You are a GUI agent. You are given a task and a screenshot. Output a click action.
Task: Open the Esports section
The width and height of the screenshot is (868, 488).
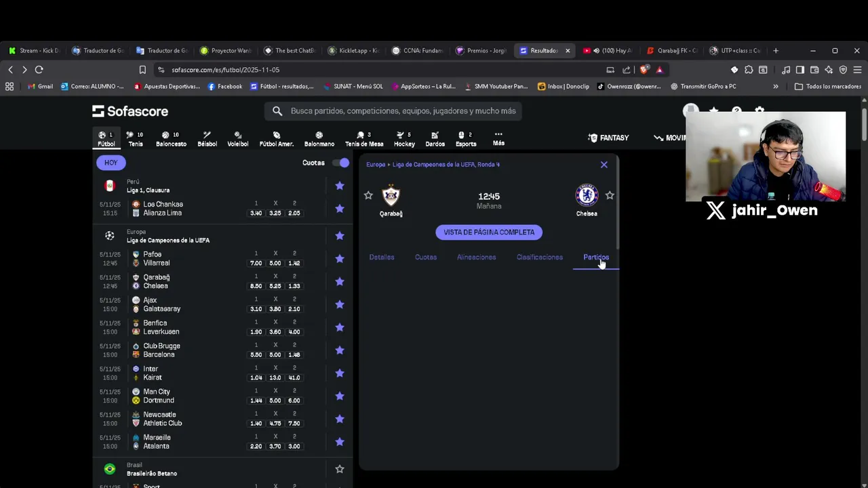pos(465,138)
